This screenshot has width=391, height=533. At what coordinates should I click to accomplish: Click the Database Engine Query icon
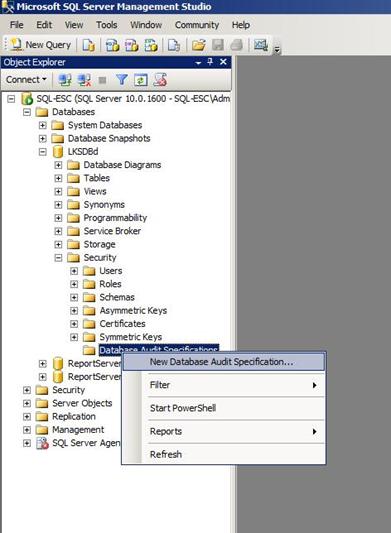(88, 45)
